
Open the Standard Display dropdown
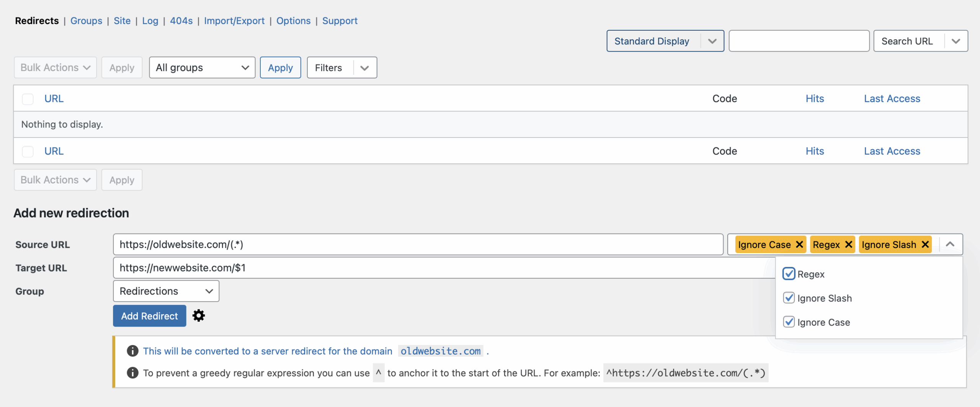[665, 41]
